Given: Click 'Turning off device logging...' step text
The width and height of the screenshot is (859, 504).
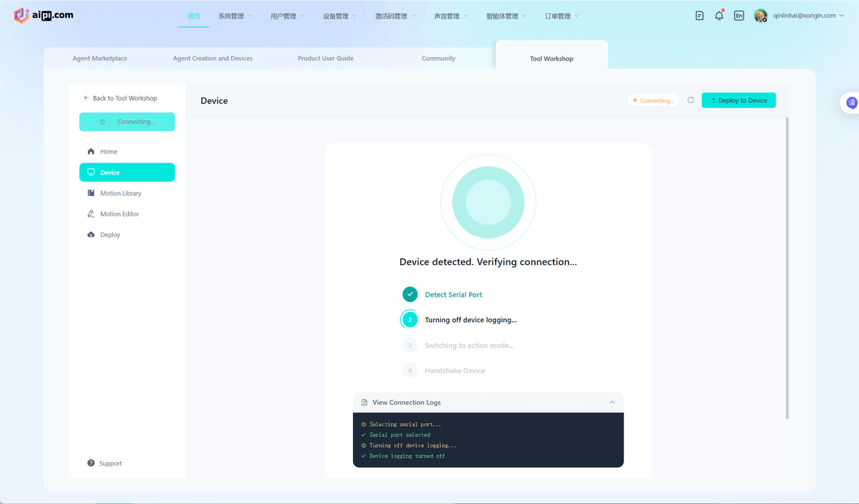Looking at the screenshot, I should [470, 320].
